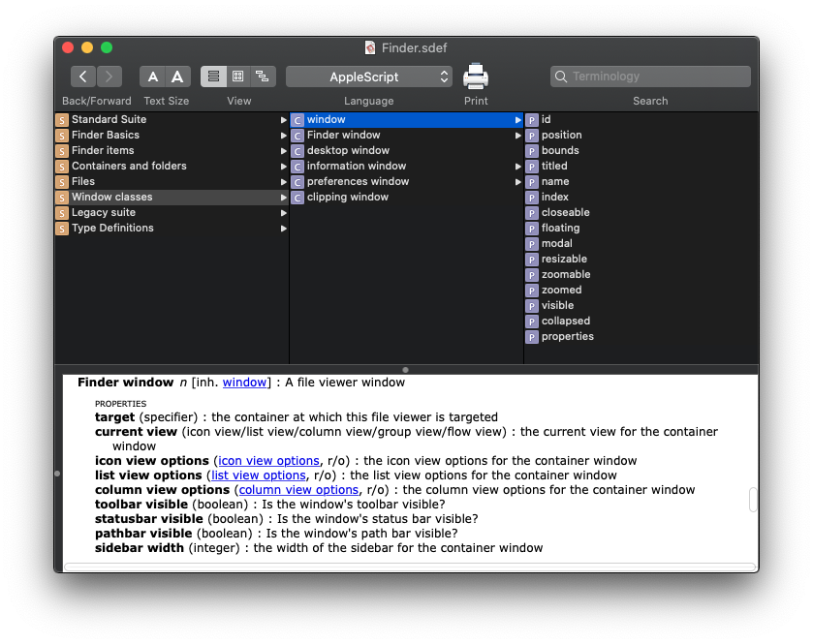Click the pane divider handle dot

click(405, 369)
